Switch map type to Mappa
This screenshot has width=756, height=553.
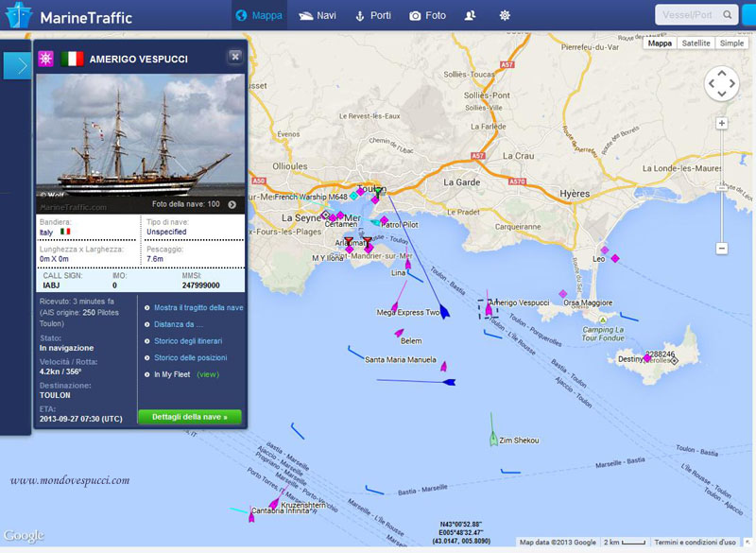coord(660,43)
